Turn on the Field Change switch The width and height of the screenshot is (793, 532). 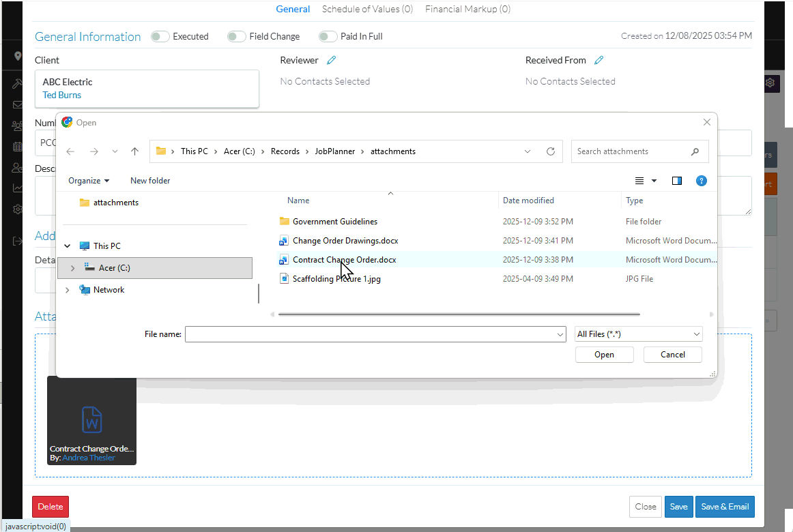pyautogui.click(x=237, y=37)
